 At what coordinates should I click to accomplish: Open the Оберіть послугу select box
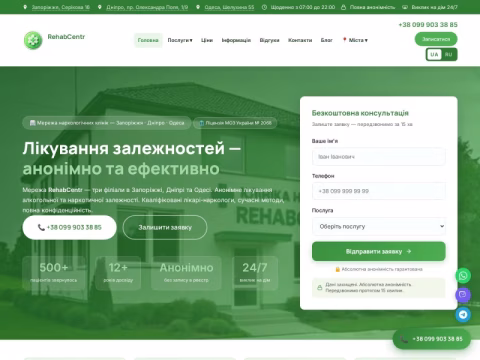(x=379, y=226)
